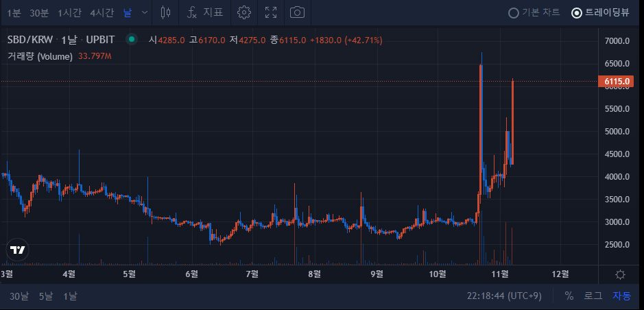Take a chart snapshot with camera
The width and height of the screenshot is (644, 310).
click(x=297, y=12)
